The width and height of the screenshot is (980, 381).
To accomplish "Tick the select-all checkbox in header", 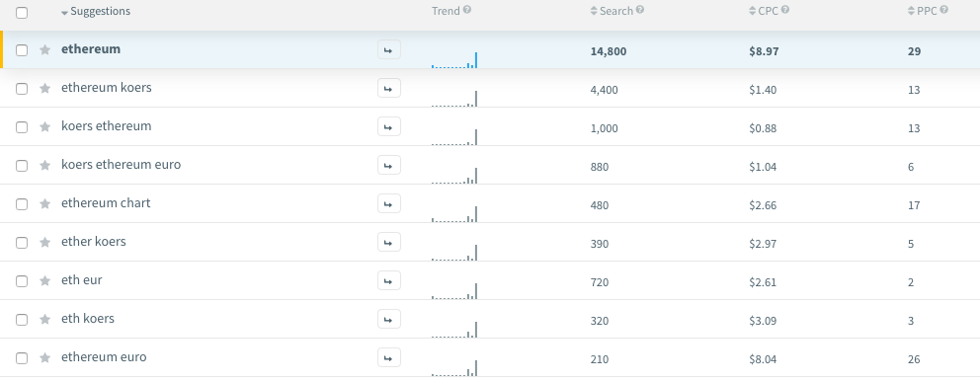I will click(x=22, y=13).
